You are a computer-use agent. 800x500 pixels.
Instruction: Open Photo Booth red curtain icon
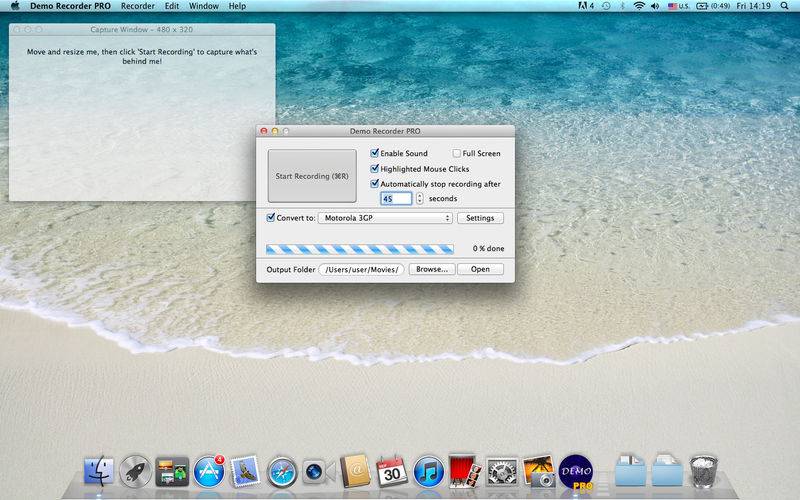(465, 471)
